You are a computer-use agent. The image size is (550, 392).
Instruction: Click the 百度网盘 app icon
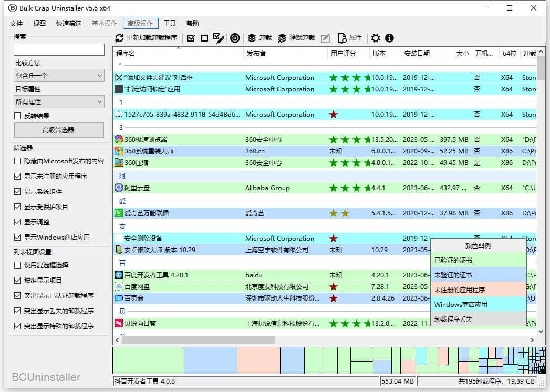(x=119, y=286)
